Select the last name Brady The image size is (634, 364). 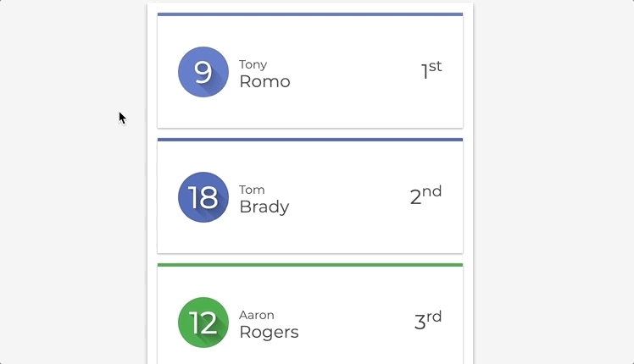coord(264,207)
